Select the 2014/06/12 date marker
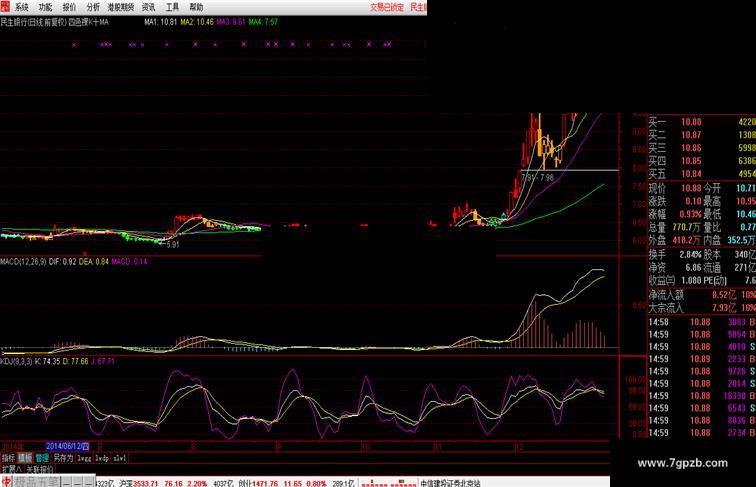756x487 pixels. coord(68,446)
